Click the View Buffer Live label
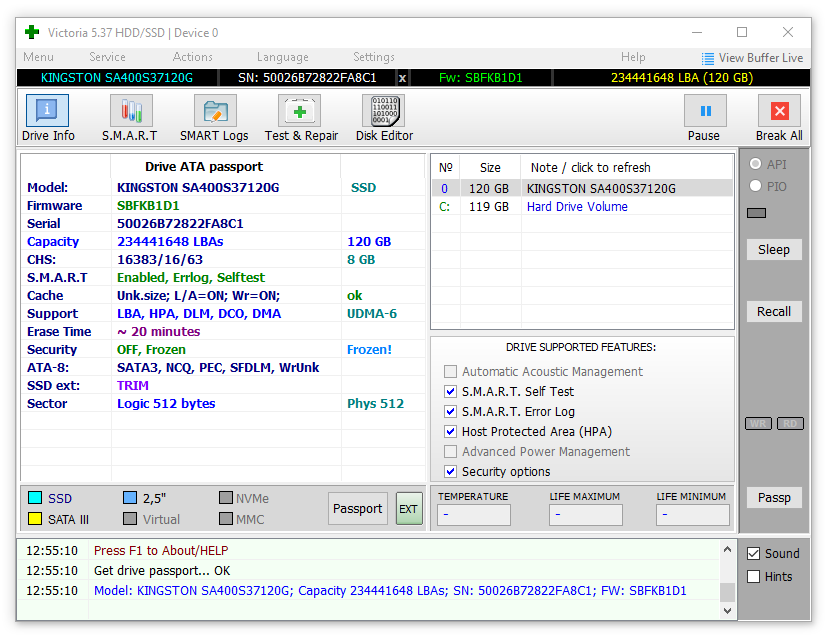 [x=761, y=58]
